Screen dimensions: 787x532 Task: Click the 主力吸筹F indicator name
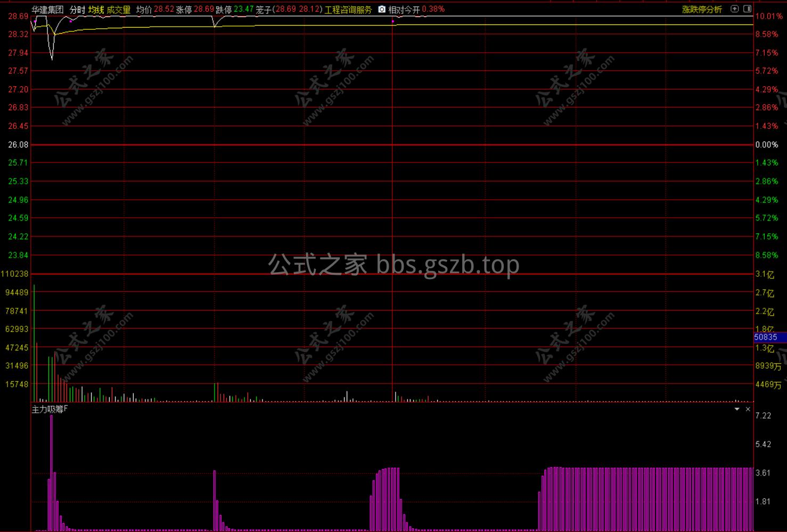50,409
